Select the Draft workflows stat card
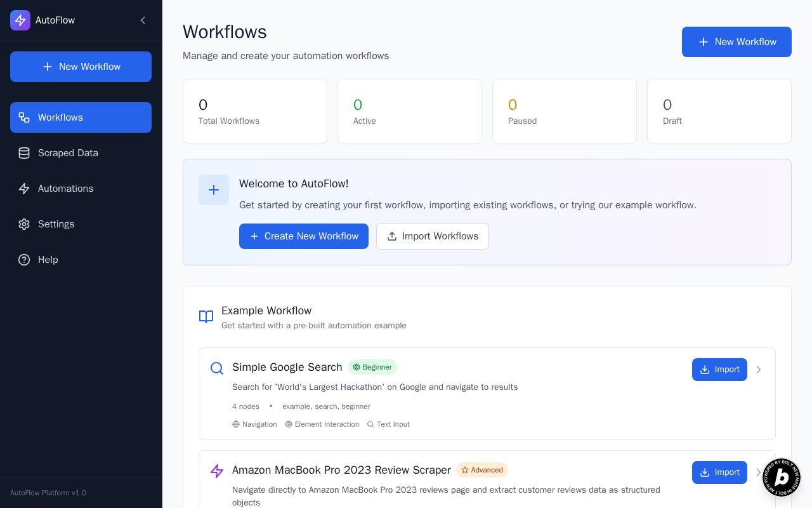 point(719,111)
